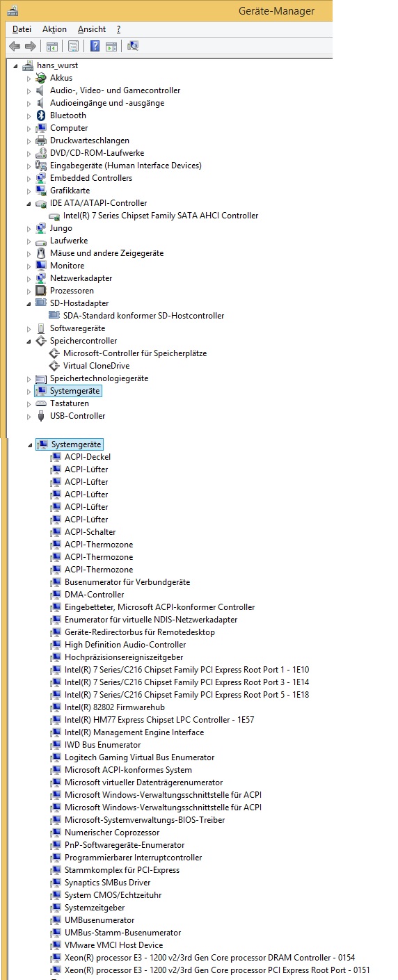Expand the Netzwerkadapter category arrow
This screenshot has height=980, width=398.
click(x=29, y=278)
